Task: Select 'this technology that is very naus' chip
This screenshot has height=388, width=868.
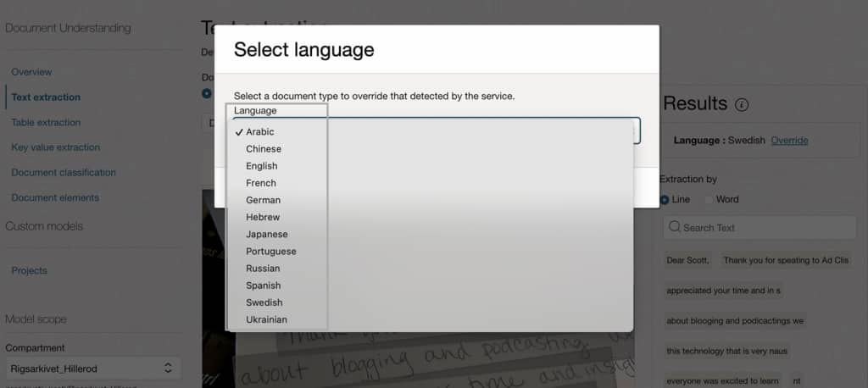Action: pyautogui.click(x=726, y=351)
